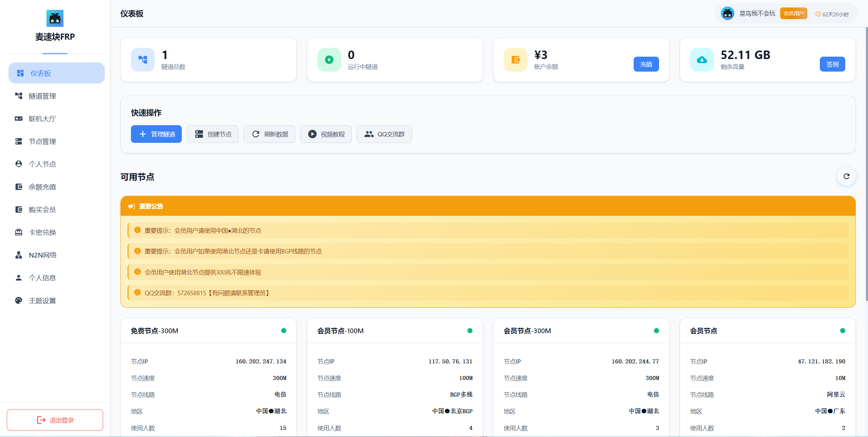Click the 主题设置 palette icon
Image resolution: width=868 pixels, height=437 pixels.
(19, 301)
